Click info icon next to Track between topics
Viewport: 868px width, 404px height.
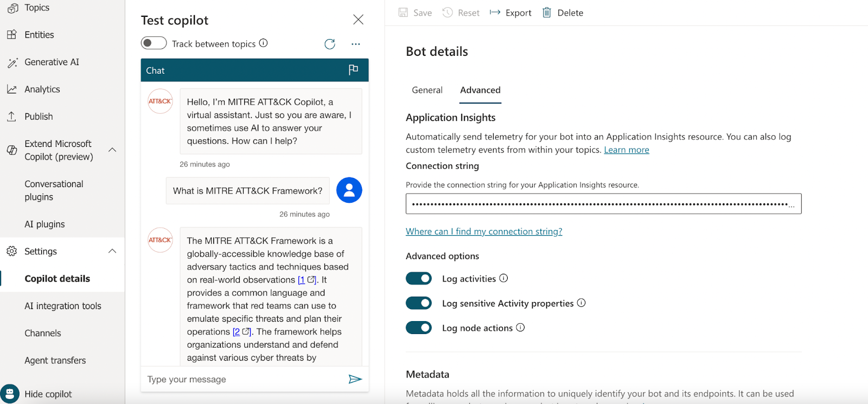[263, 43]
